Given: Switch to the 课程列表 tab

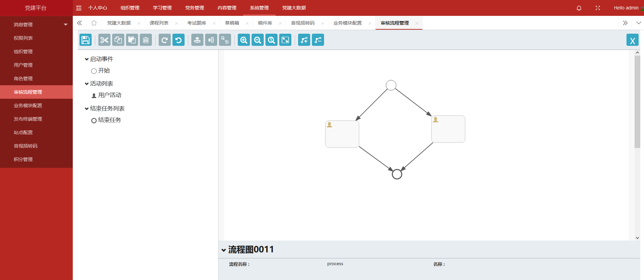Looking at the screenshot, I should click(159, 23).
